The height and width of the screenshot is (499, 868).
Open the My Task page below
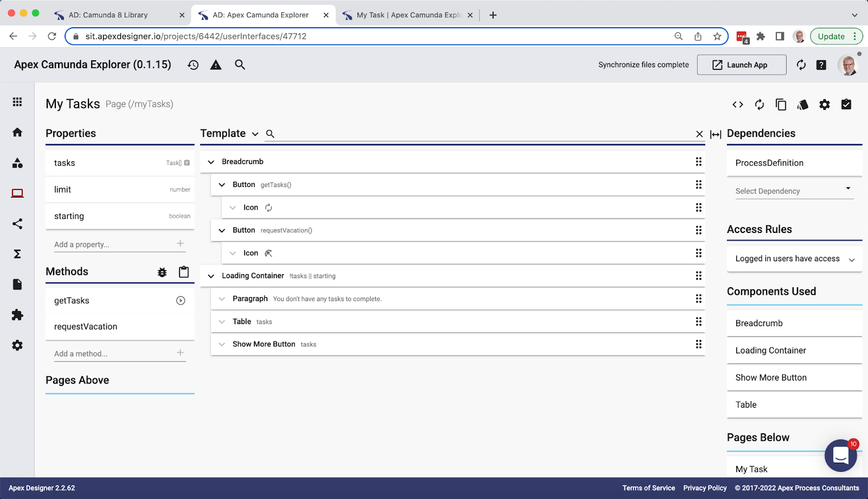click(776, 469)
